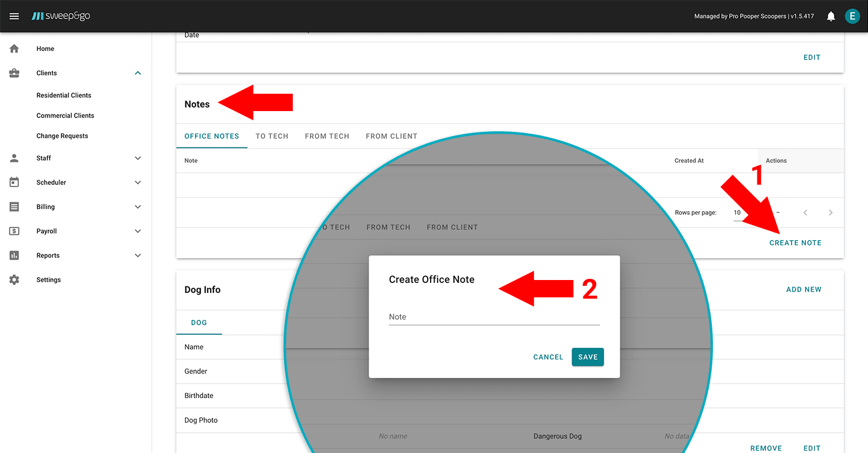Cancel the Create Office Note dialog
The height and width of the screenshot is (453, 868).
548,357
